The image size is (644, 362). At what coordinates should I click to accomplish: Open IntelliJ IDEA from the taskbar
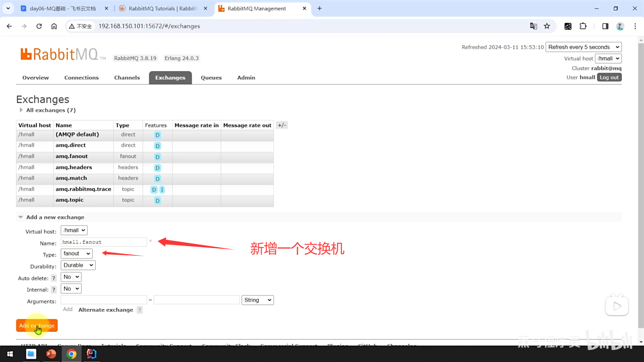tap(91, 354)
